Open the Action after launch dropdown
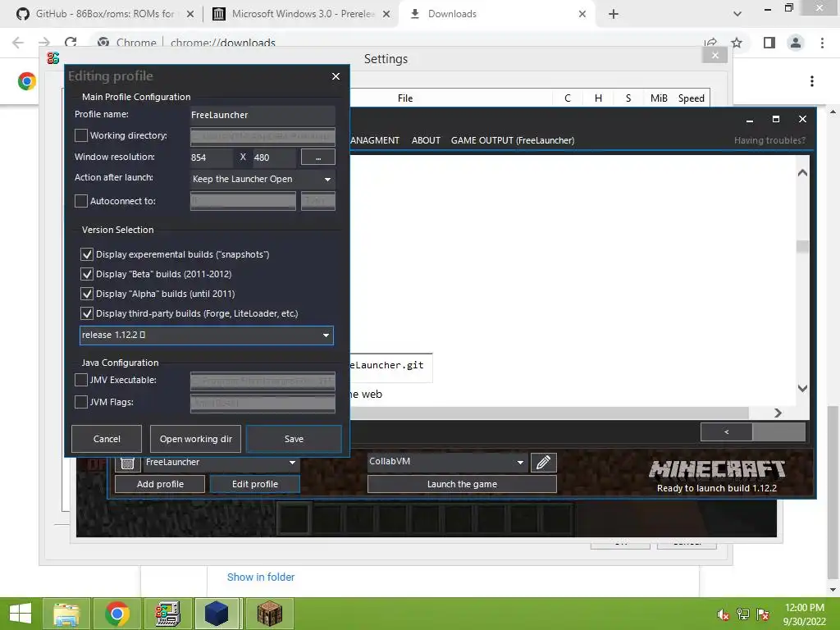 262,179
